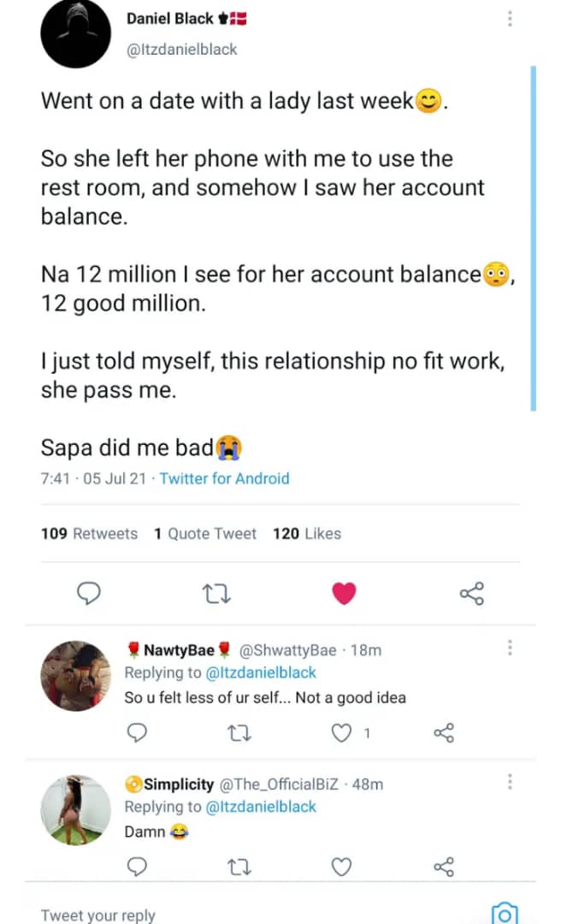Like NawtyBae's reply

(342, 732)
